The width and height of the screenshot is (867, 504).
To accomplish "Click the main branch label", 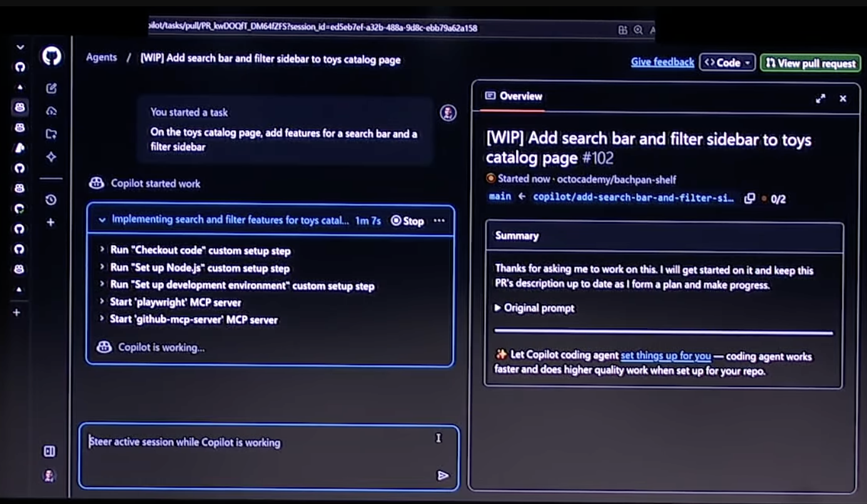I will pos(500,196).
